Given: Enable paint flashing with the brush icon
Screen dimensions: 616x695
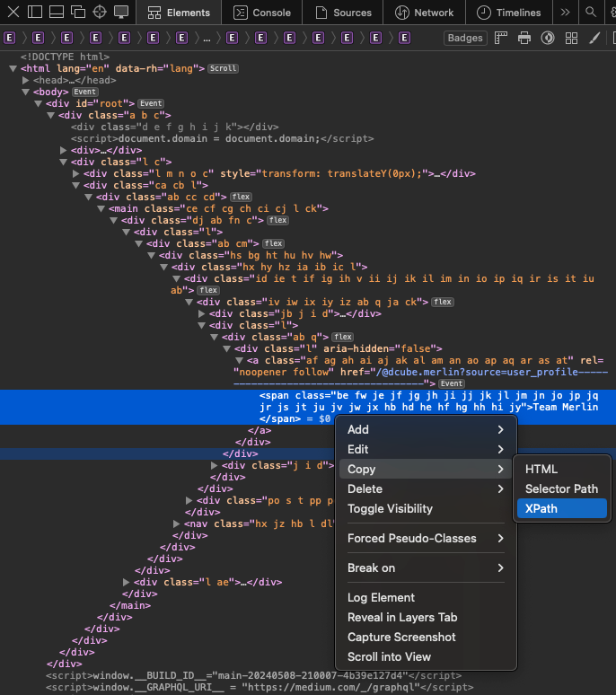Looking at the screenshot, I should 594,38.
